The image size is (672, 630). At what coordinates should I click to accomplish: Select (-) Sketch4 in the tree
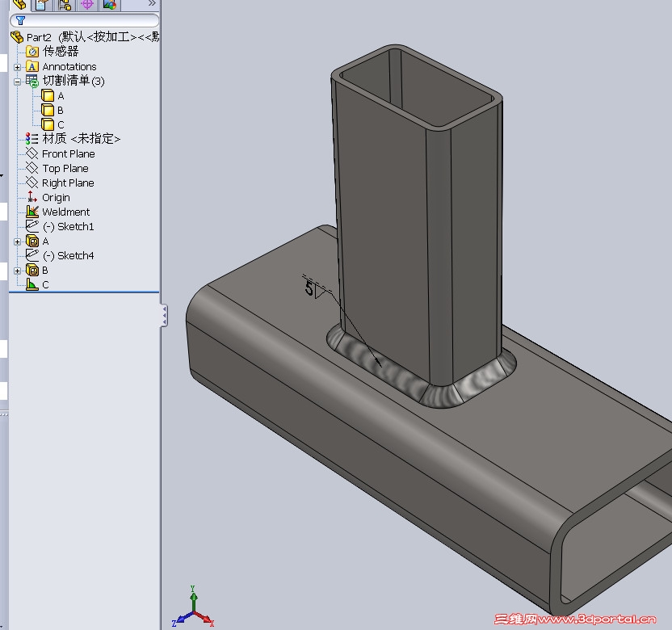[x=69, y=255]
